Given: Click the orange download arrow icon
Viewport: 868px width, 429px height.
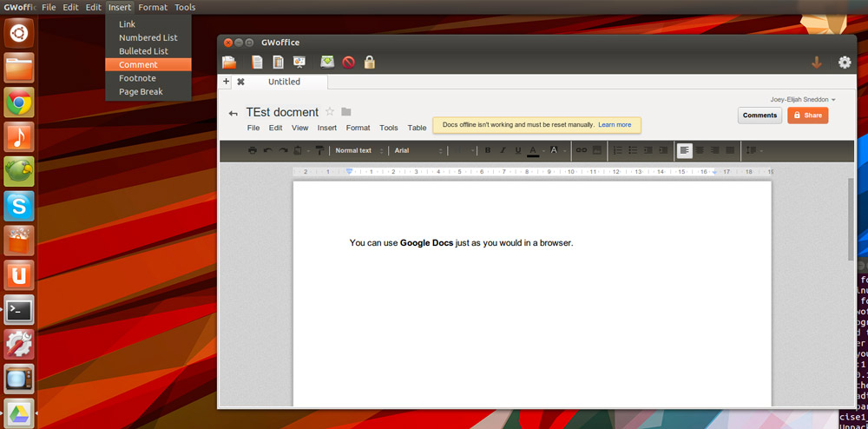Looking at the screenshot, I should point(816,63).
